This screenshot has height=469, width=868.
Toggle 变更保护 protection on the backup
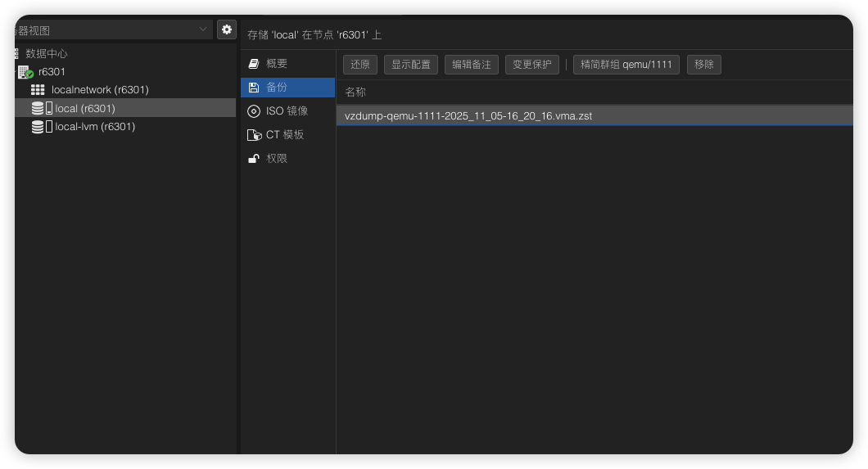click(x=531, y=65)
